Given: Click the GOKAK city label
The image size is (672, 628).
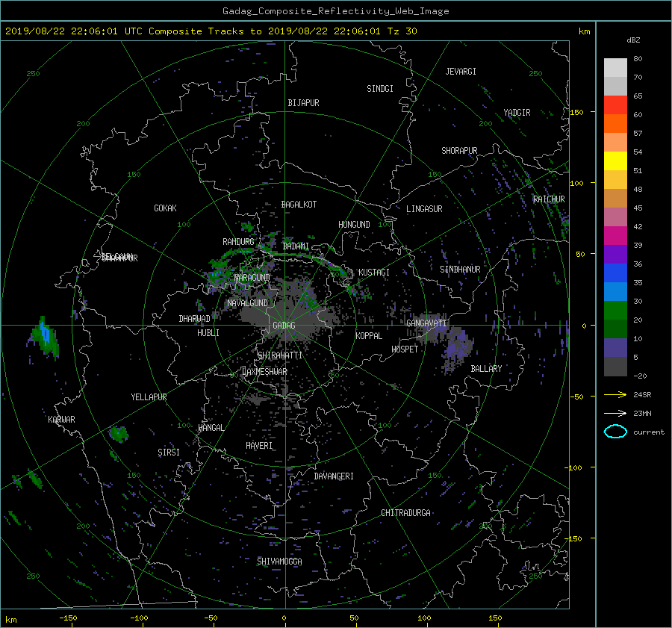Looking at the screenshot, I should pos(166,208).
